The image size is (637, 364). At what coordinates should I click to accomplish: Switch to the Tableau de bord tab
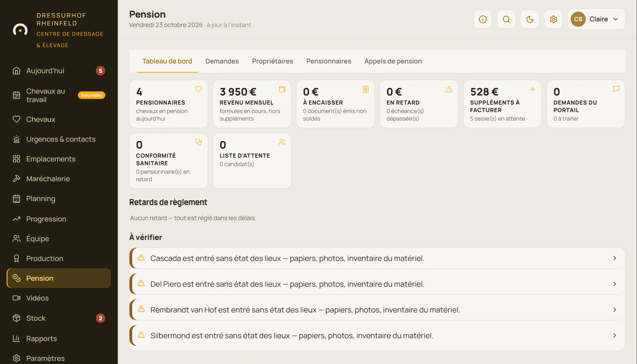tap(167, 61)
